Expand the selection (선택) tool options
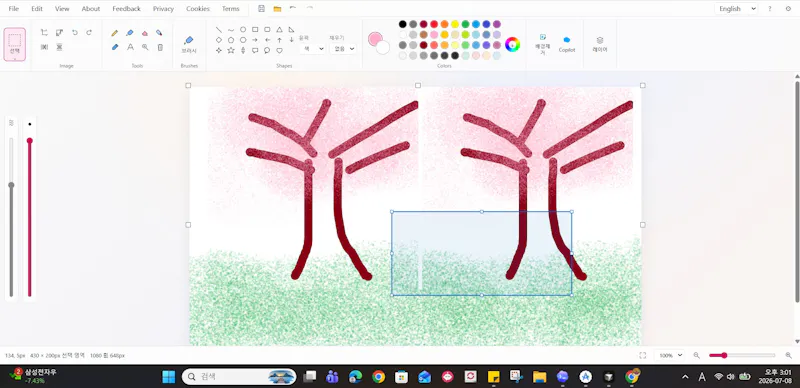800x388 pixels. coord(14,59)
